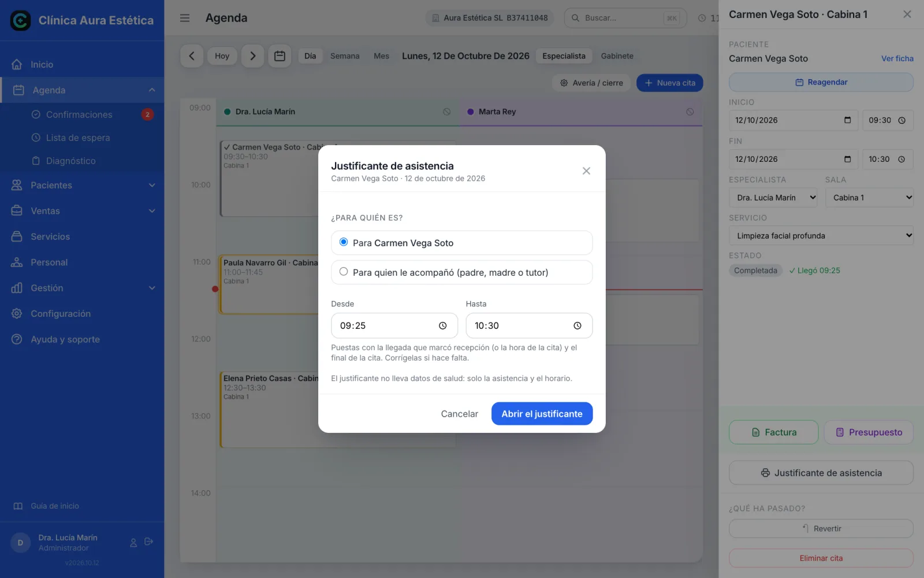Expand the Pacientes sidebar section
The image size is (924, 578).
(x=152, y=185)
